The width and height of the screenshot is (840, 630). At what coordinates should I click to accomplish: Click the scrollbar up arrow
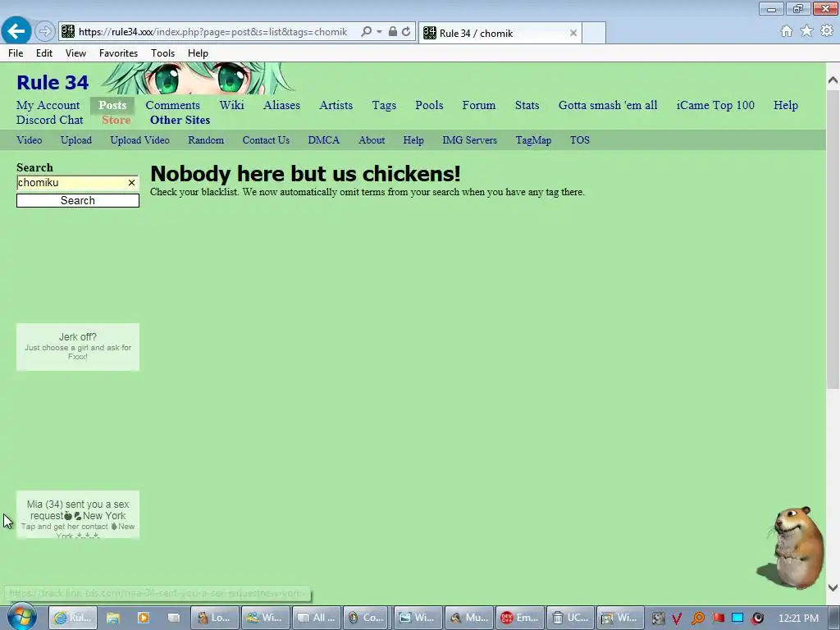833,80
